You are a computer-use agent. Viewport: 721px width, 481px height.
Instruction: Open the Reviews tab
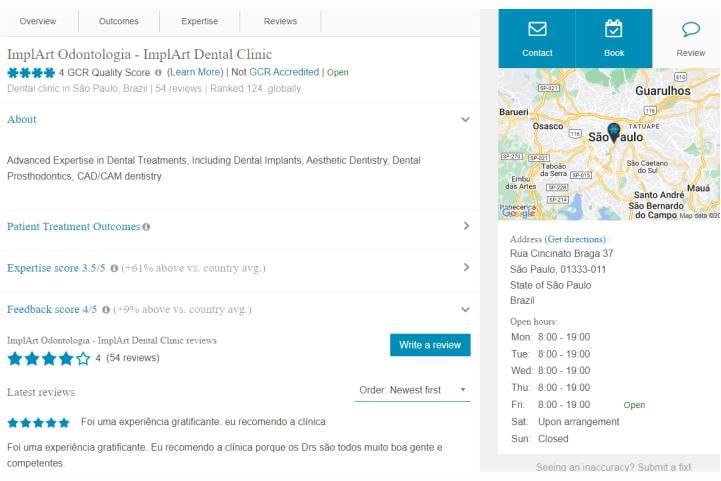(280, 21)
